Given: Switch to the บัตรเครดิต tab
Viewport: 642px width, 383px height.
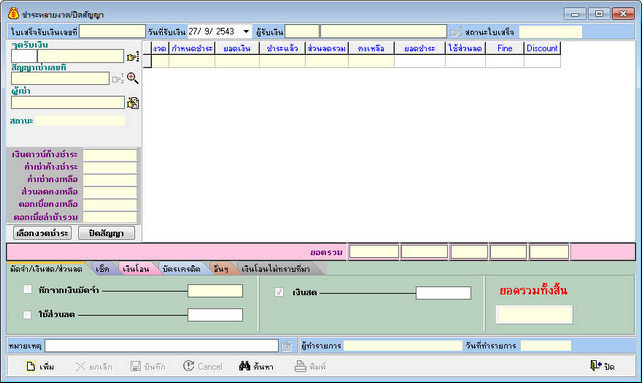Looking at the screenshot, I should coord(181,269).
